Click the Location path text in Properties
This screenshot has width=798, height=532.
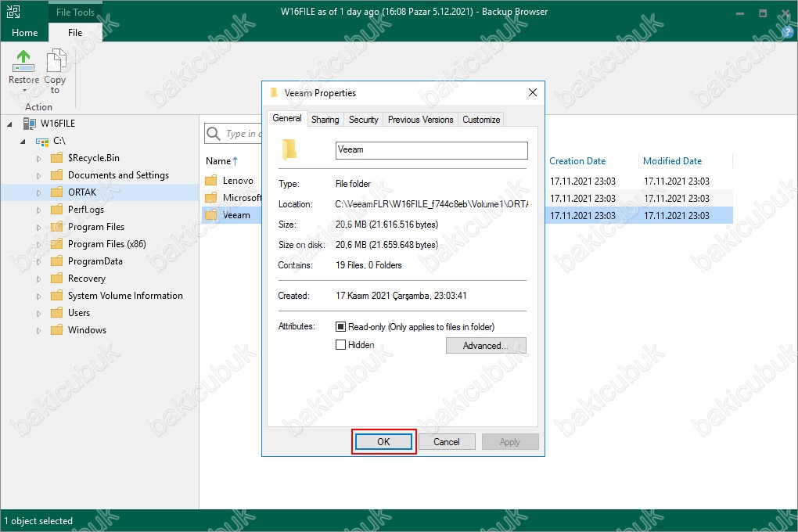[432, 204]
